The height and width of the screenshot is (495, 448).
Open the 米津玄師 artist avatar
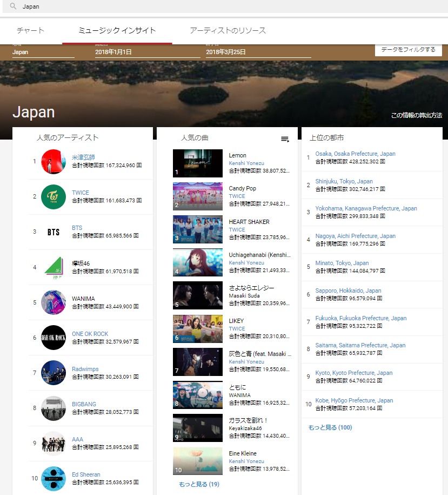click(54, 162)
